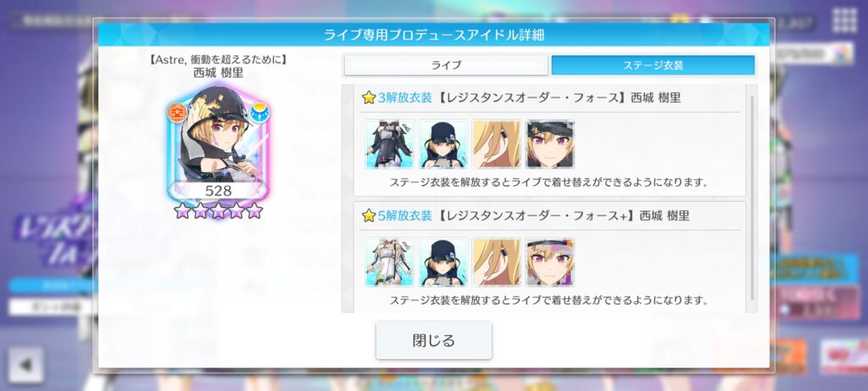Click the 西城 樹里 idol card portrait
The image size is (868, 391).
(x=218, y=142)
